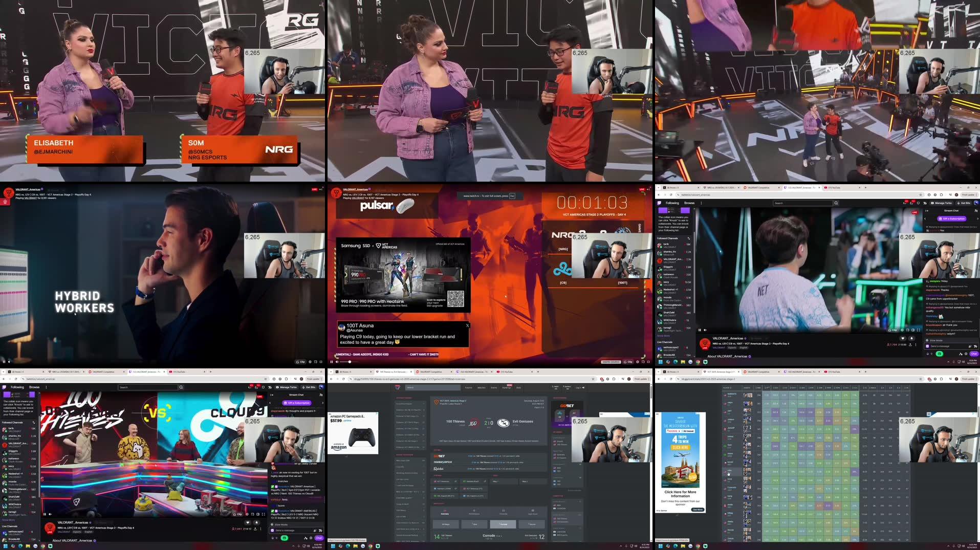Pause the 100 Thieves vs Cloud9 Twitch stream
The height and width of the screenshot is (550, 980).
45,514
